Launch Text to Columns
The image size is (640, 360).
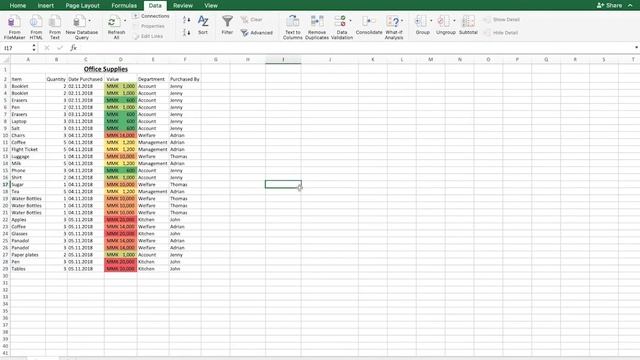[x=293, y=27]
